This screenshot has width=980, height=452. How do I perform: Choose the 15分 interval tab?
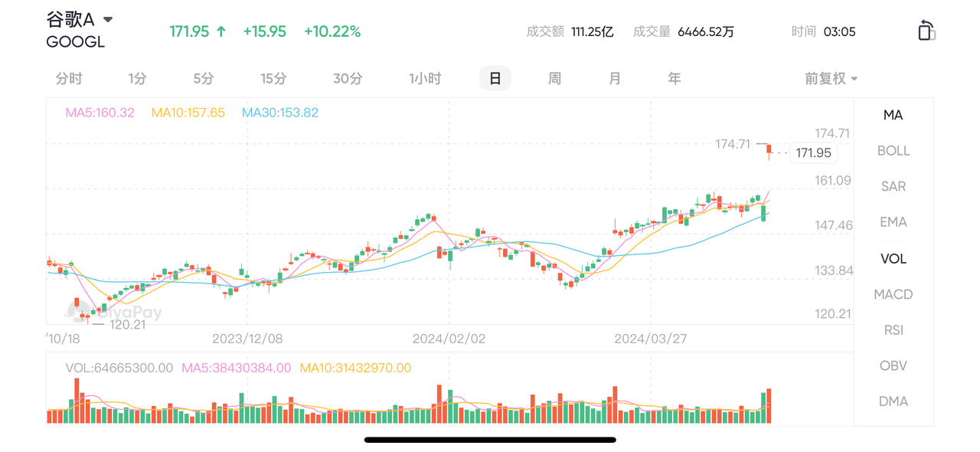(273, 78)
